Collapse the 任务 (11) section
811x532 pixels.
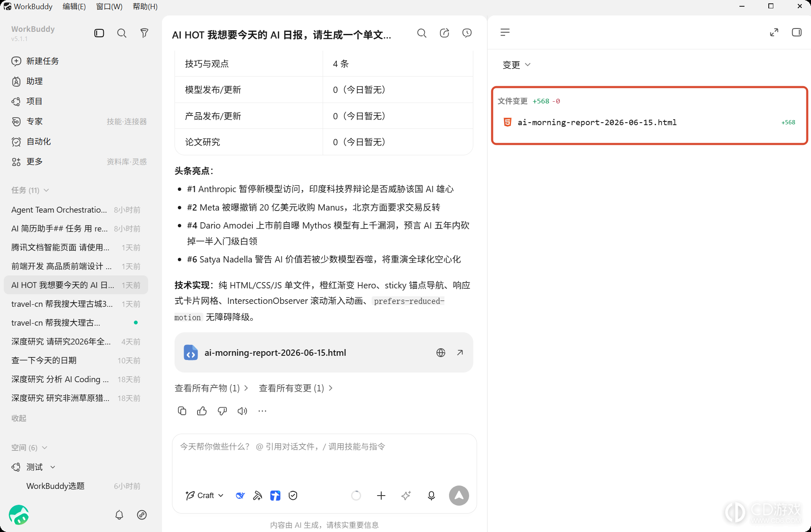click(x=30, y=190)
